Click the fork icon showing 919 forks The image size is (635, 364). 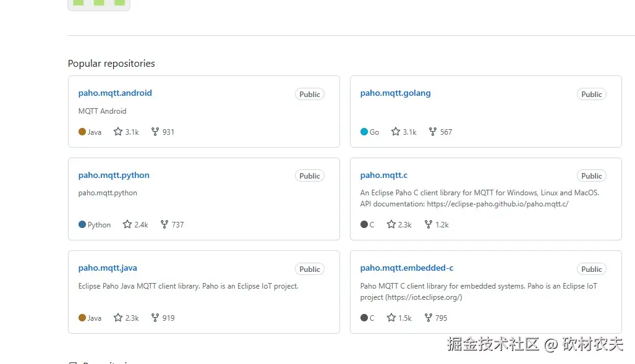point(155,318)
